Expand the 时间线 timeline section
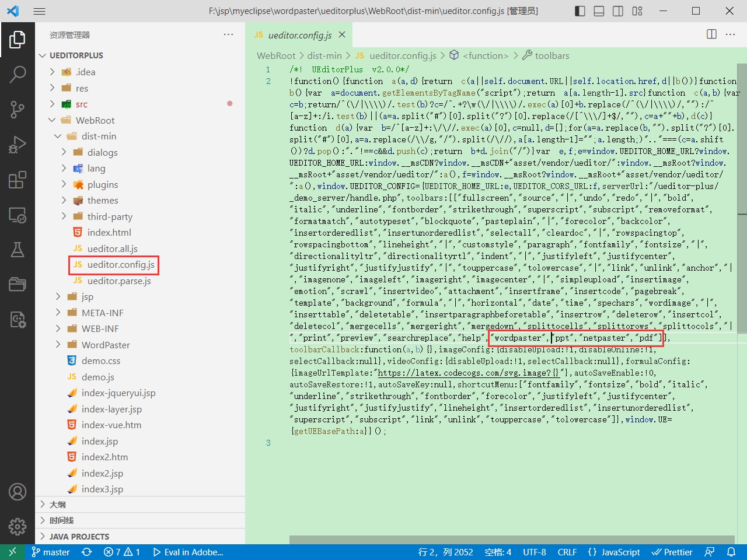 click(140, 520)
